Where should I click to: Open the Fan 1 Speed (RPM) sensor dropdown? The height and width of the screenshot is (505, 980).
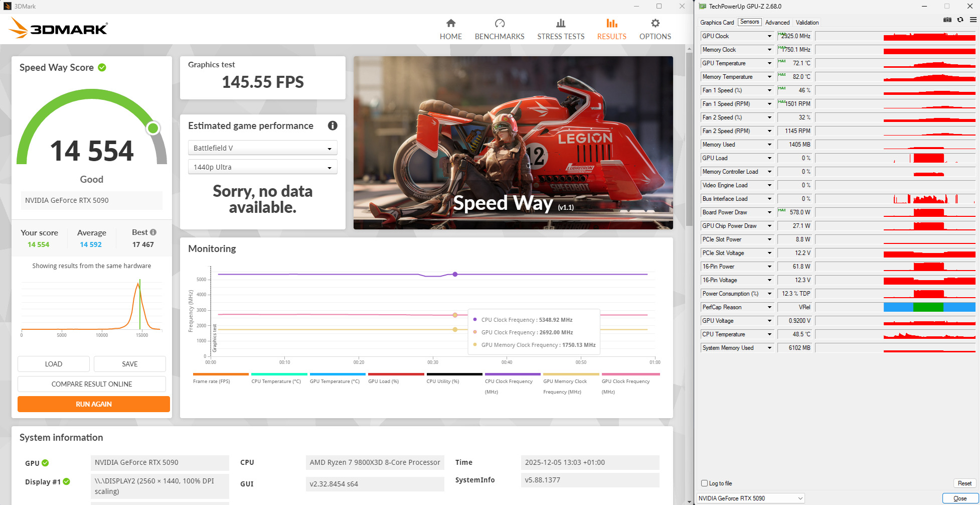[x=769, y=104]
